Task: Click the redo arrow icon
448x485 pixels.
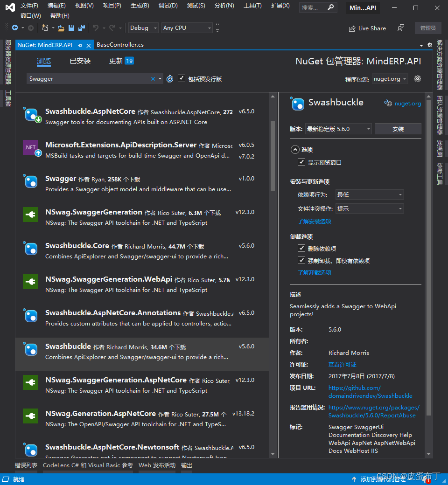Action: pos(112,28)
